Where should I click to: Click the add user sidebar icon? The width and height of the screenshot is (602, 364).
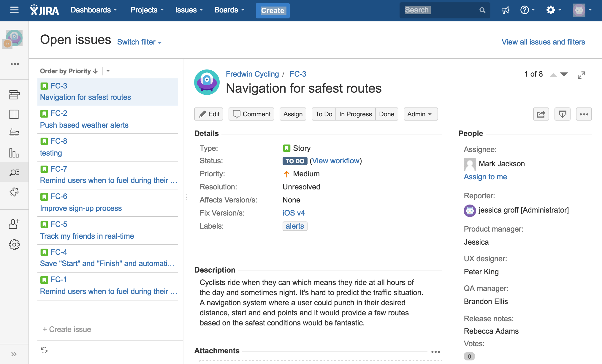(x=14, y=224)
